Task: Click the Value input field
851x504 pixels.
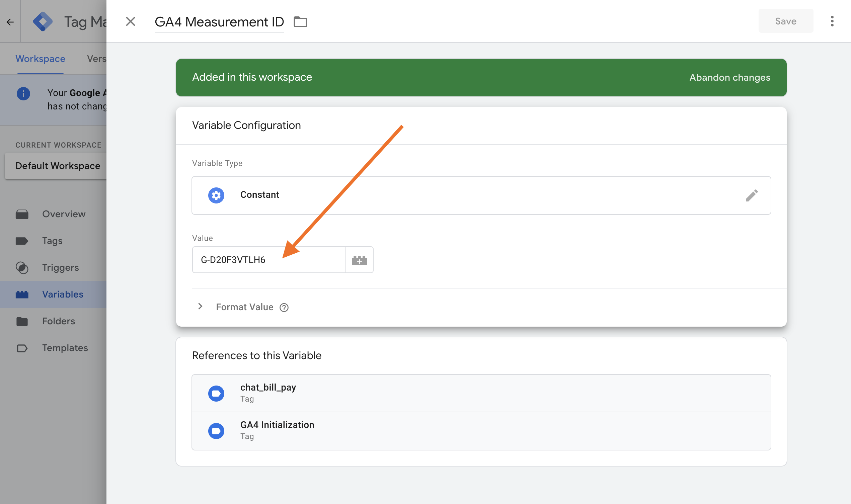Action: coord(268,260)
